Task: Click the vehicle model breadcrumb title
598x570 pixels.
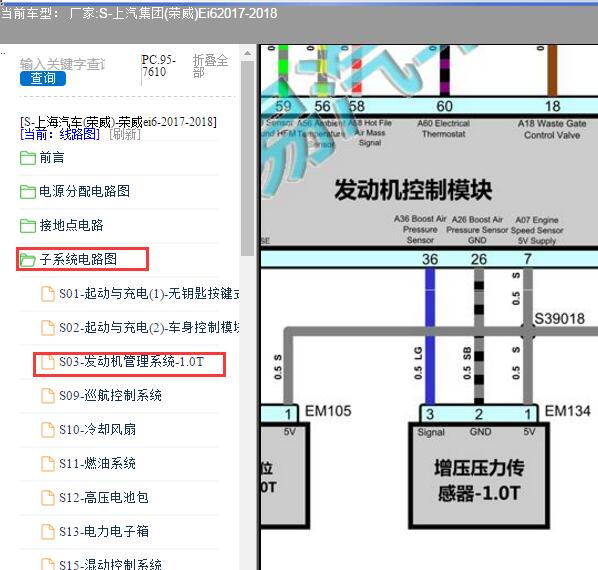Action: point(139,14)
